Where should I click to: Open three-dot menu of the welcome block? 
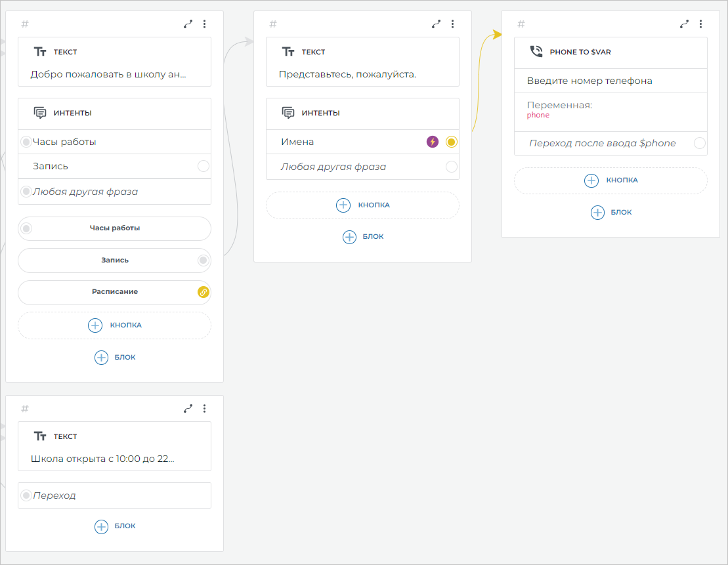[204, 24]
